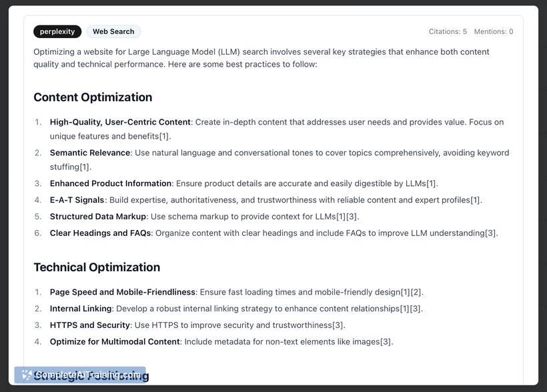Open citation [1] on Enhanced Product Information line
Image resolution: width=547 pixels, height=392 pixels.
coord(432,183)
